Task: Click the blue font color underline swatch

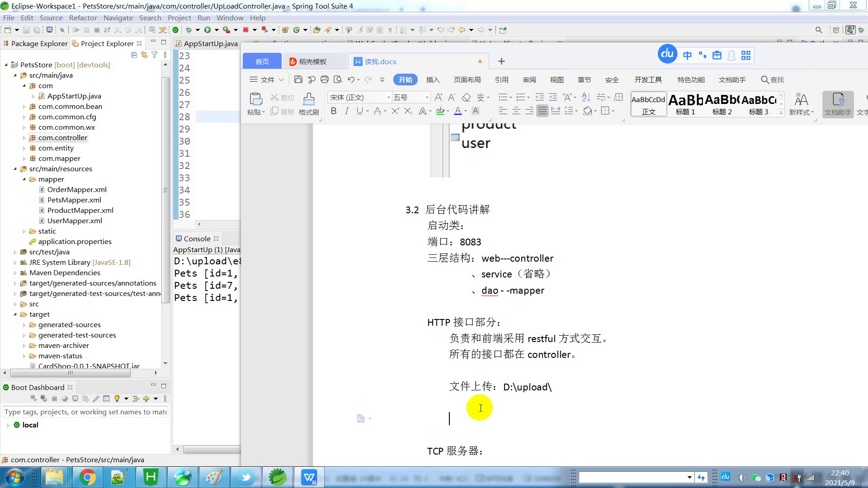Action: tap(458, 111)
